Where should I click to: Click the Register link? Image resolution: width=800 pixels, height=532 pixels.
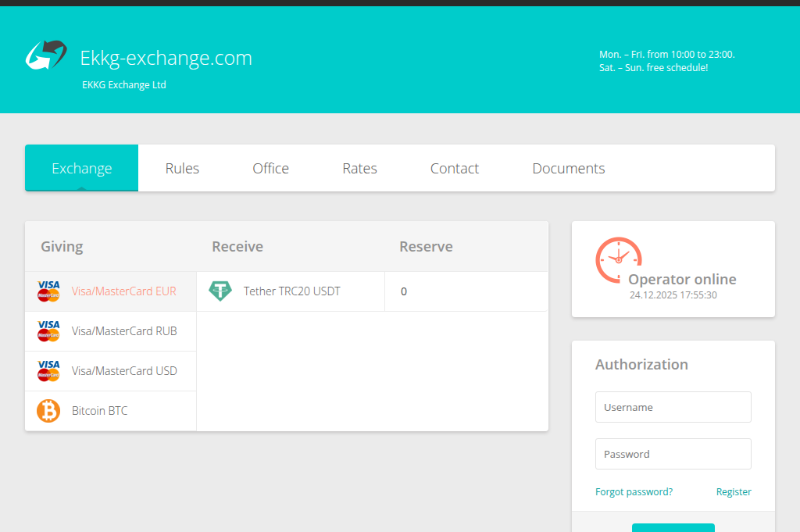[733, 491]
